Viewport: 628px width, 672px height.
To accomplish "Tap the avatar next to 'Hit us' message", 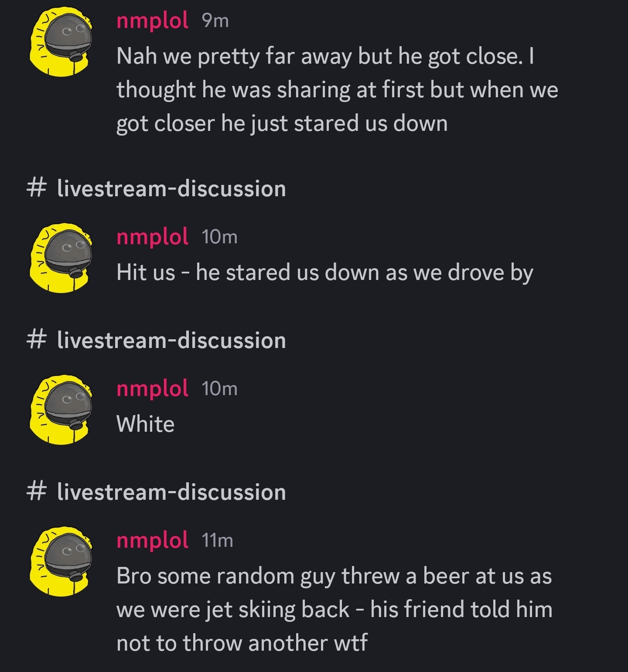I will (x=61, y=257).
